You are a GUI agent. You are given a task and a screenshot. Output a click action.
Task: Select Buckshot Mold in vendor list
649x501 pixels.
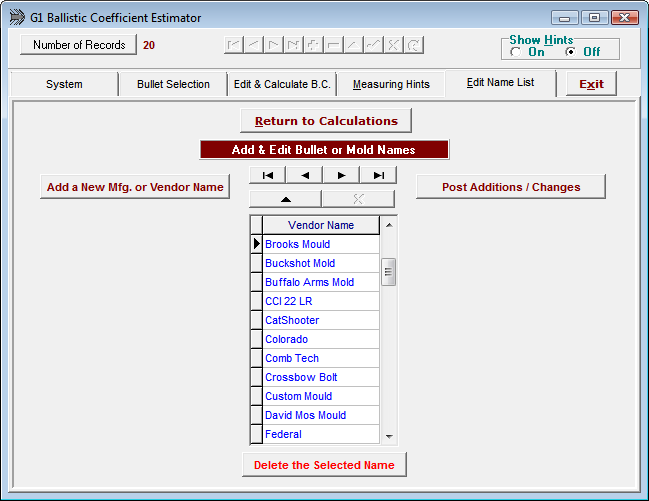(321, 263)
